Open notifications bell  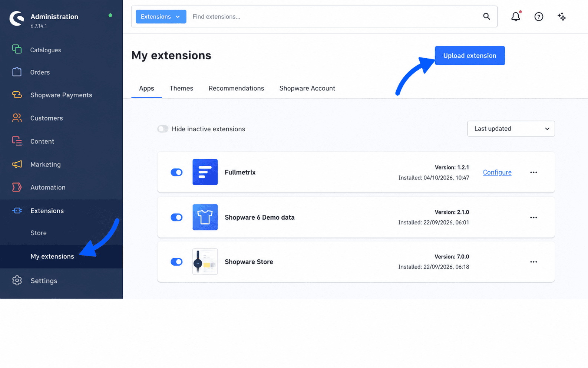(516, 16)
